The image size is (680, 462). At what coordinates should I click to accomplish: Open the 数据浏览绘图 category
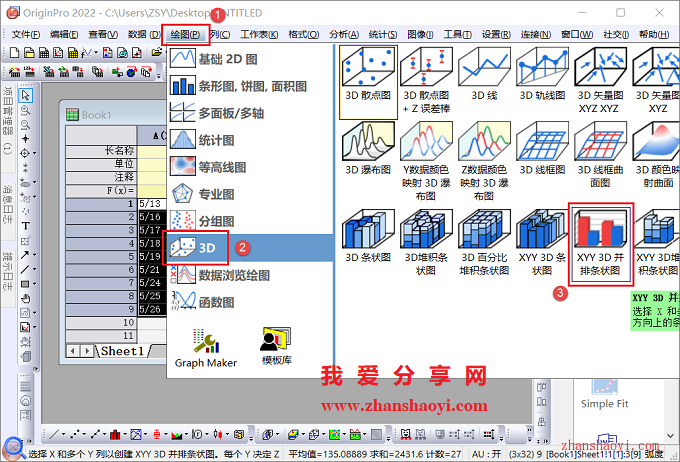(250, 275)
